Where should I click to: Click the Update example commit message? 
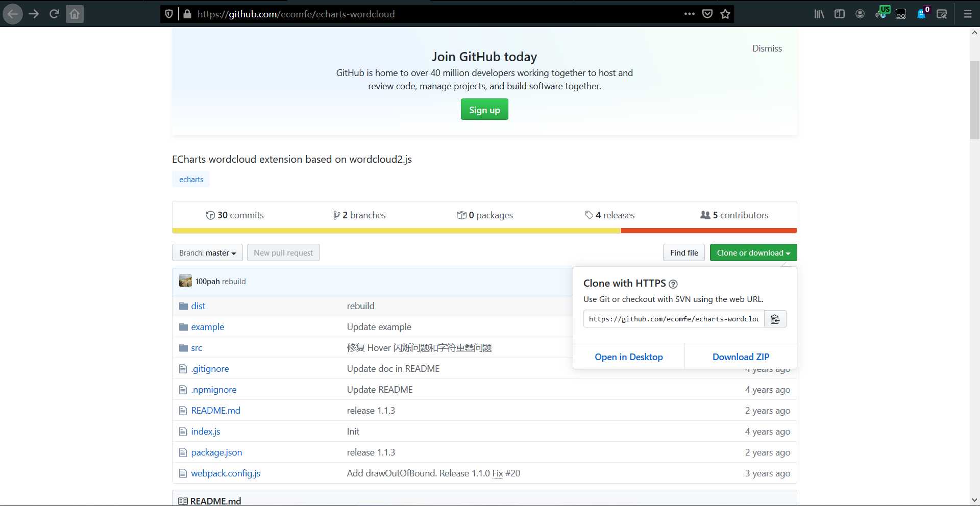pyautogui.click(x=379, y=327)
